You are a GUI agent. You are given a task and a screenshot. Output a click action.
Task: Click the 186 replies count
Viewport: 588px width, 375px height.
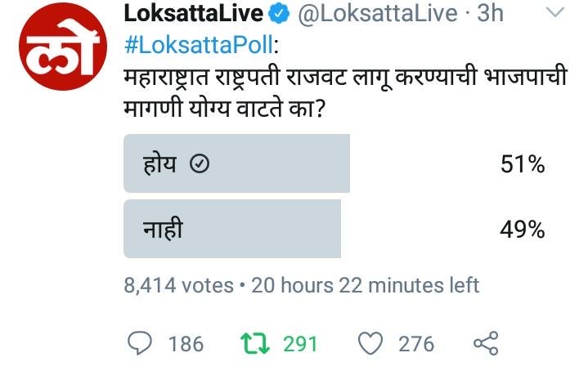[186, 344]
